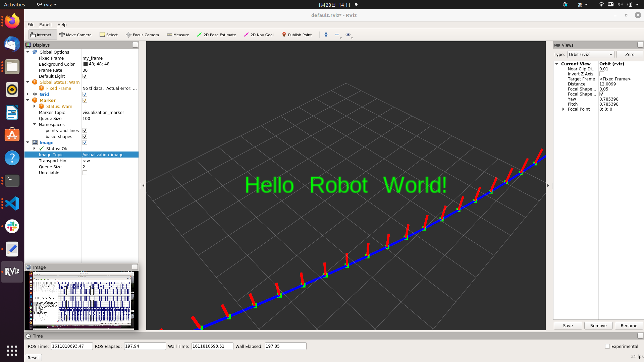This screenshot has height=362, width=644.
Task: Open the view Type dropdown
Action: (591, 54)
